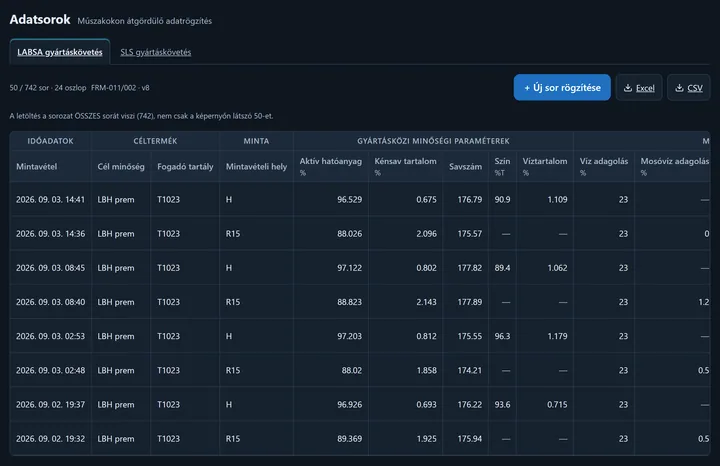Click active ingredient value 89.369
The width and height of the screenshot is (720, 466).
349,438
